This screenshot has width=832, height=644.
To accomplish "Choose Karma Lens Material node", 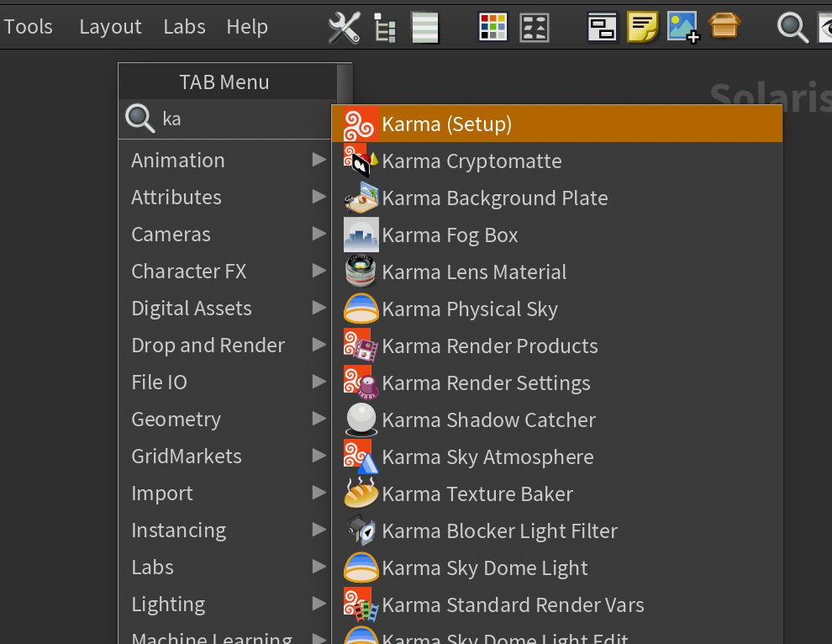I will [x=557, y=272].
